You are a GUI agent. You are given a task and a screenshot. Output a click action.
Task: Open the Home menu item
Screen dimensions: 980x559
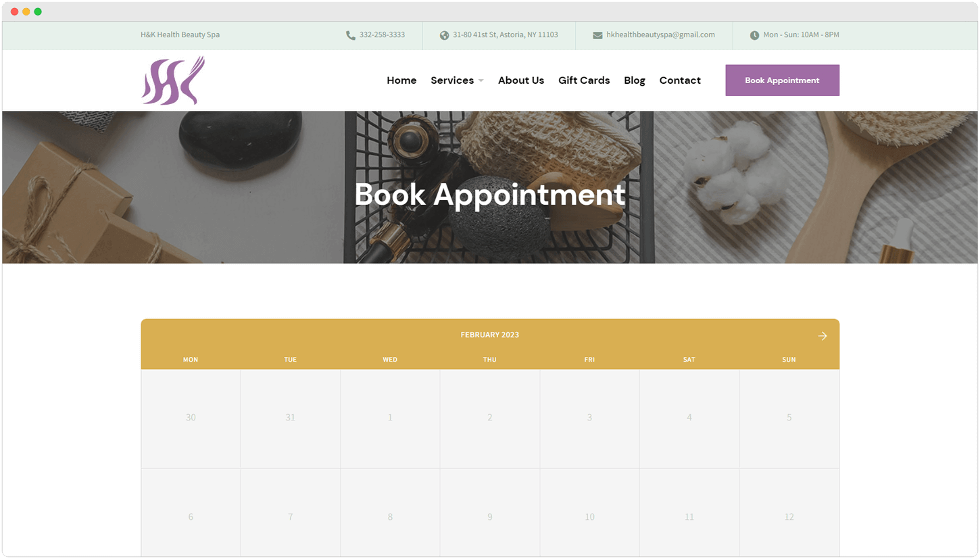tap(401, 80)
